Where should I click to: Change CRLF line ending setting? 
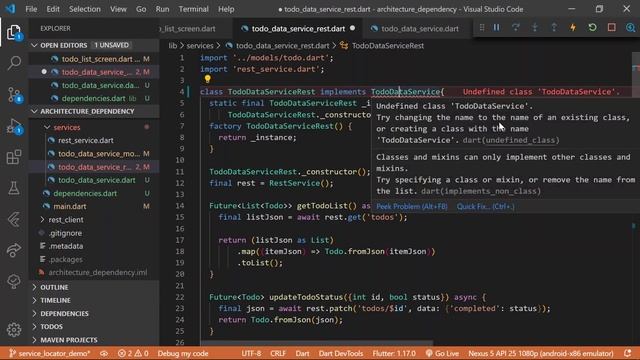coord(278,353)
